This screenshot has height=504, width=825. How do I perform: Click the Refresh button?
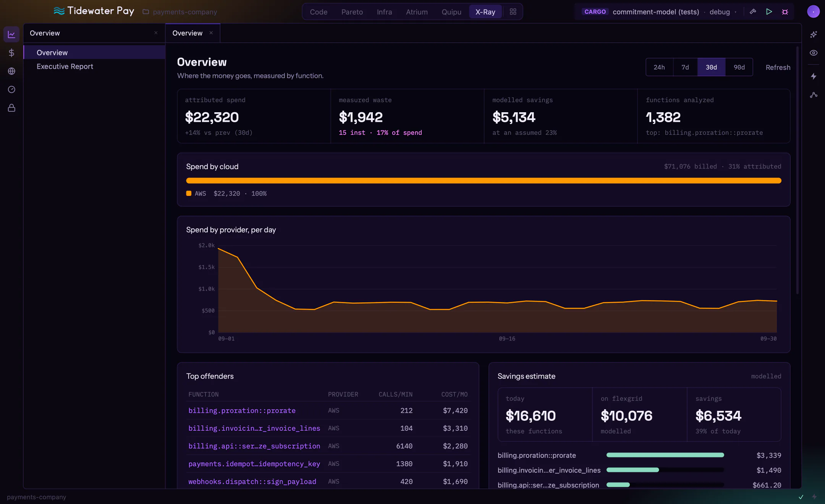pos(778,67)
